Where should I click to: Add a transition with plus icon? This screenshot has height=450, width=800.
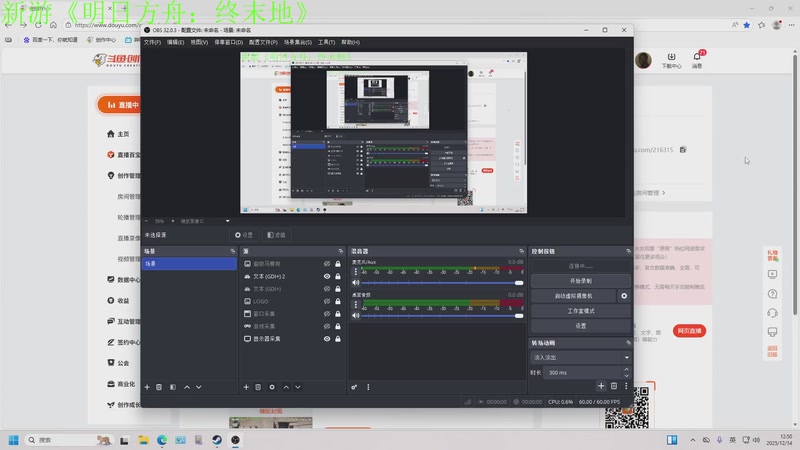coord(601,386)
